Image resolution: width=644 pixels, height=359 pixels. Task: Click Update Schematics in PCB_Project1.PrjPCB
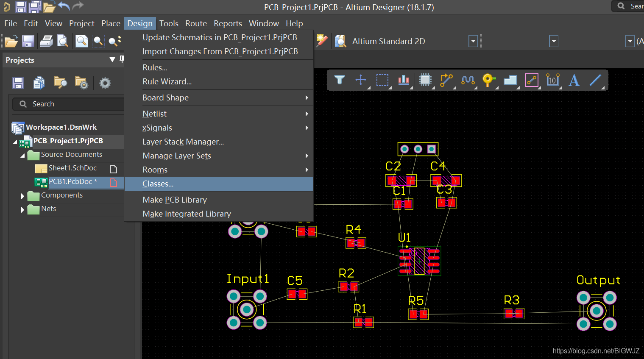pyautogui.click(x=219, y=37)
